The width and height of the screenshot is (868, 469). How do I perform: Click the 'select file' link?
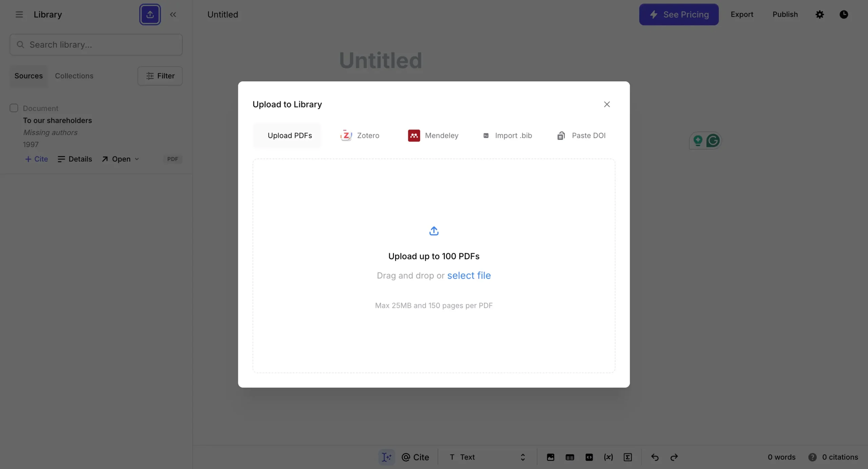(x=469, y=275)
